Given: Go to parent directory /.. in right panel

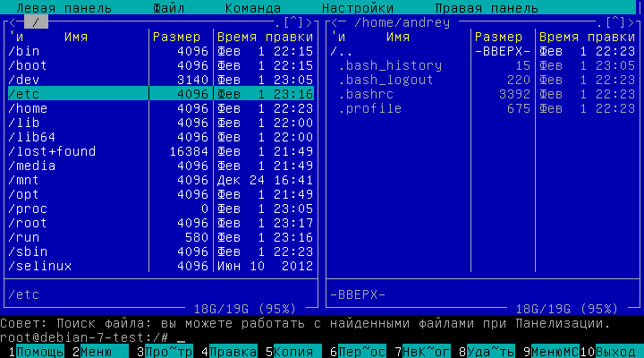Looking at the screenshot, I should pyautogui.click(x=340, y=51).
